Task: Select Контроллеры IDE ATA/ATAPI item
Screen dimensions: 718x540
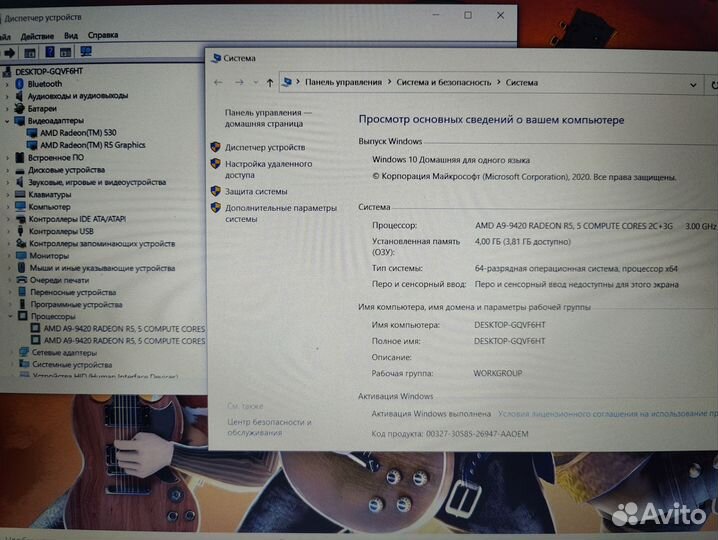Action: [77, 219]
